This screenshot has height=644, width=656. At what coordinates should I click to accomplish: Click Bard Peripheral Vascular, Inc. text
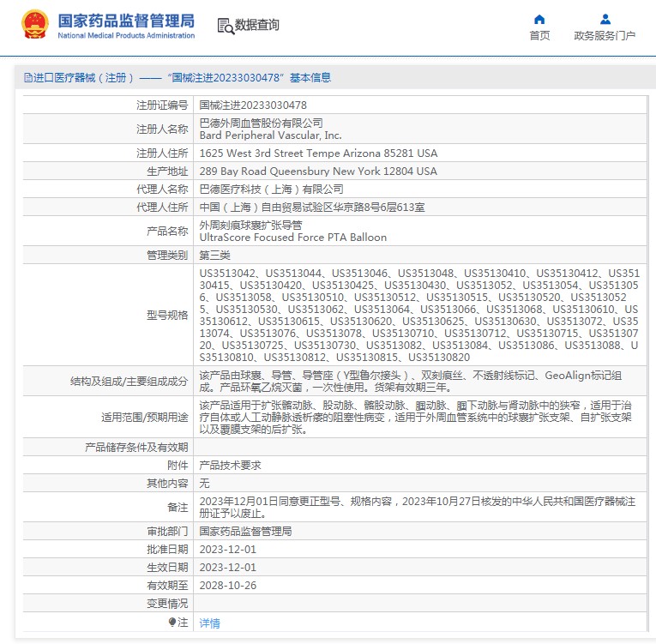point(270,135)
